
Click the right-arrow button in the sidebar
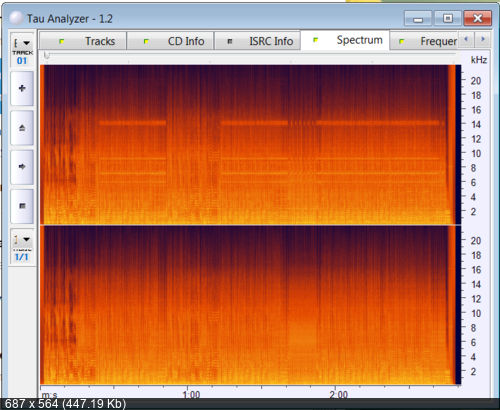pos(22,167)
